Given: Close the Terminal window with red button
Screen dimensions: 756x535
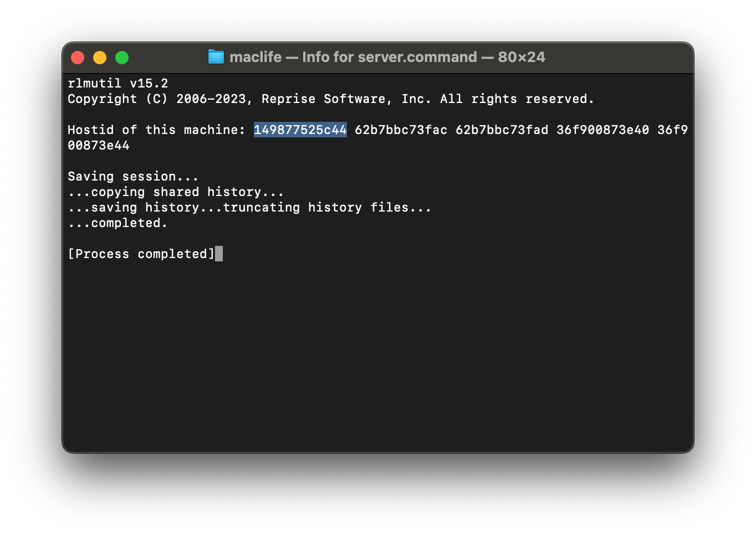Looking at the screenshot, I should coord(78,58).
